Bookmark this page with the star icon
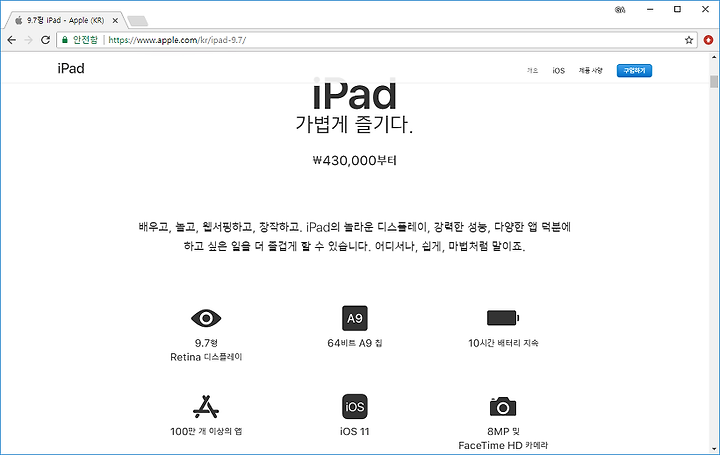 (x=689, y=40)
